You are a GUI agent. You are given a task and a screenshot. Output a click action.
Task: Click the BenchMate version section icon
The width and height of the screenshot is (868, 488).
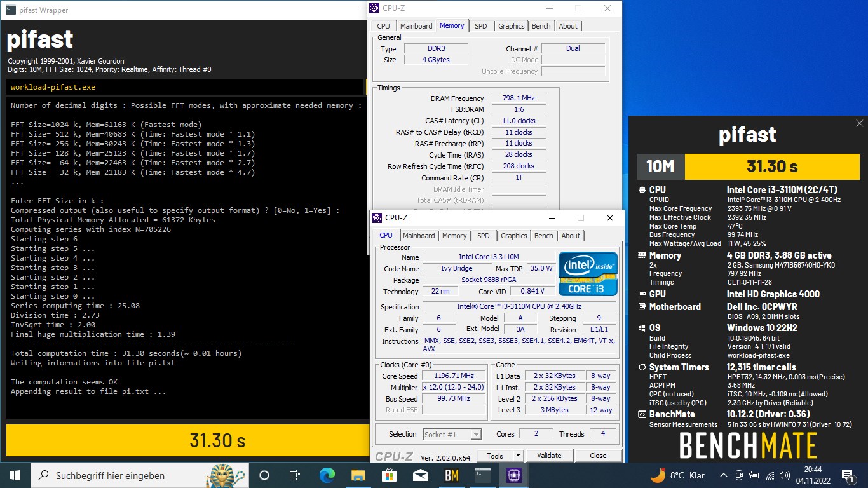point(642,414)
